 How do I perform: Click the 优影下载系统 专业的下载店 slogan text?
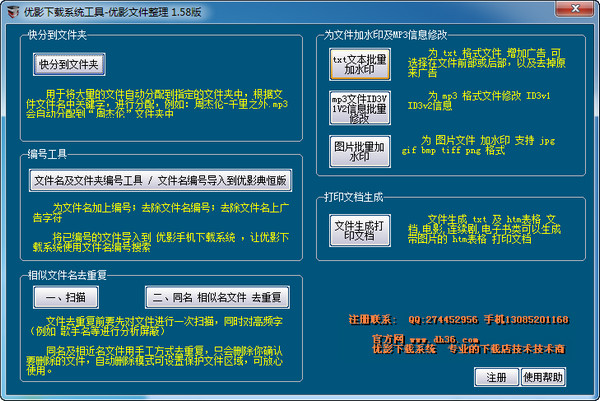(468, 349)
